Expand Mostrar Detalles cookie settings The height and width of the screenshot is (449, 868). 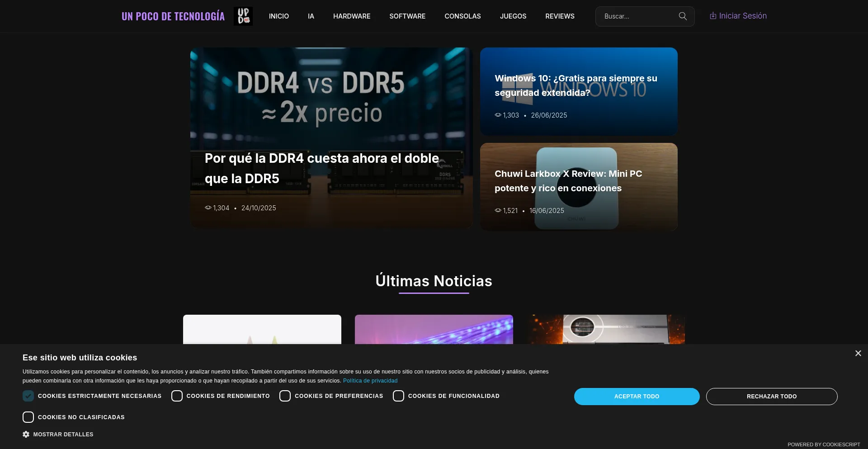[63, 435]
